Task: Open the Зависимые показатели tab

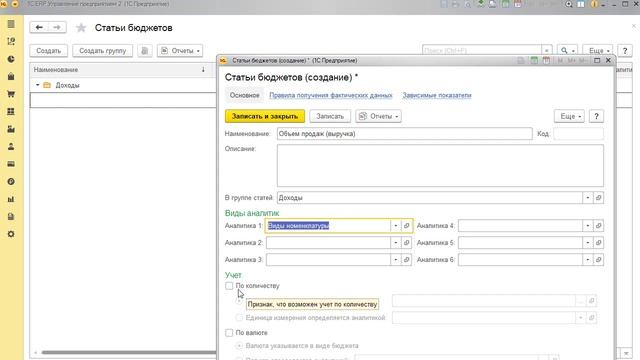Action: point(437,95)
